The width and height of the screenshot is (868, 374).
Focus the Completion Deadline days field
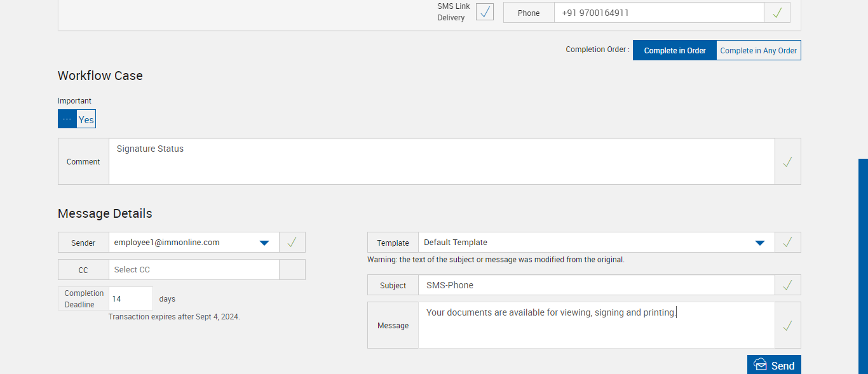130,298
